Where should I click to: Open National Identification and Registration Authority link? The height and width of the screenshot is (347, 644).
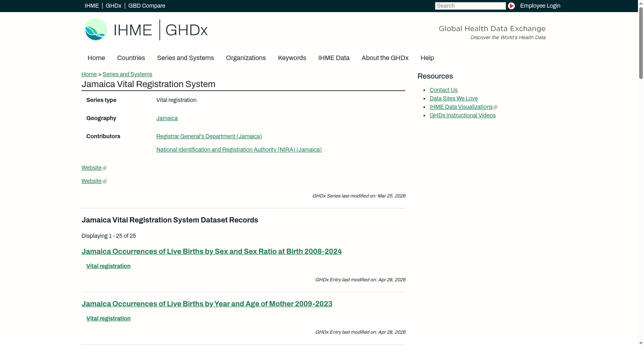pyautogui.click(x=239, y=150)
